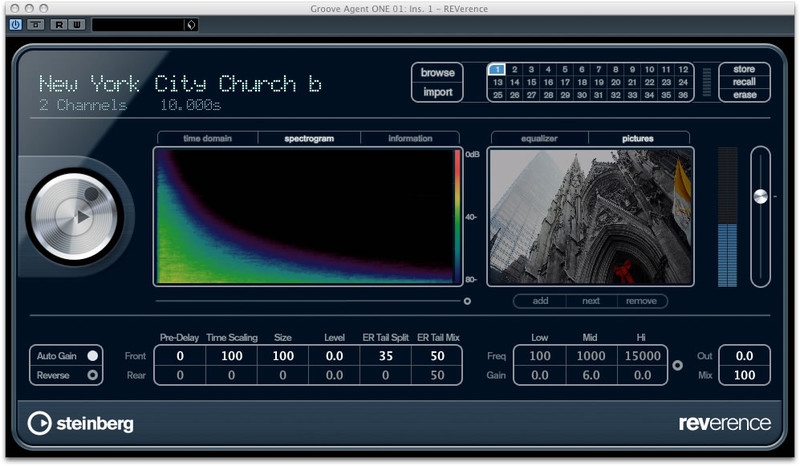The height and width of the screenshot is (466, 800).
Task: Click remove to delete the picture
Action: 641,301
